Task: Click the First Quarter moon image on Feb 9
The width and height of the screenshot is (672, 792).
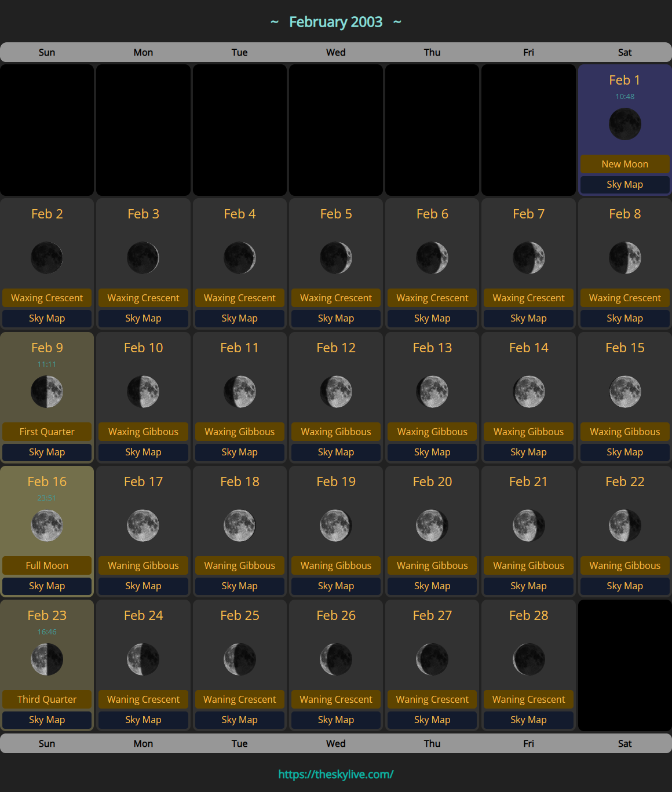Action: (x=47, y=392)
